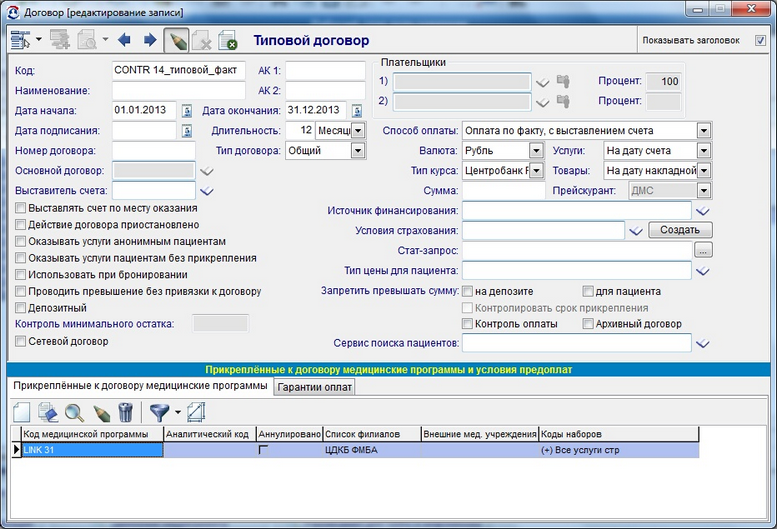Expand Способ оплаты dropdown

click(x=704, y=131)
